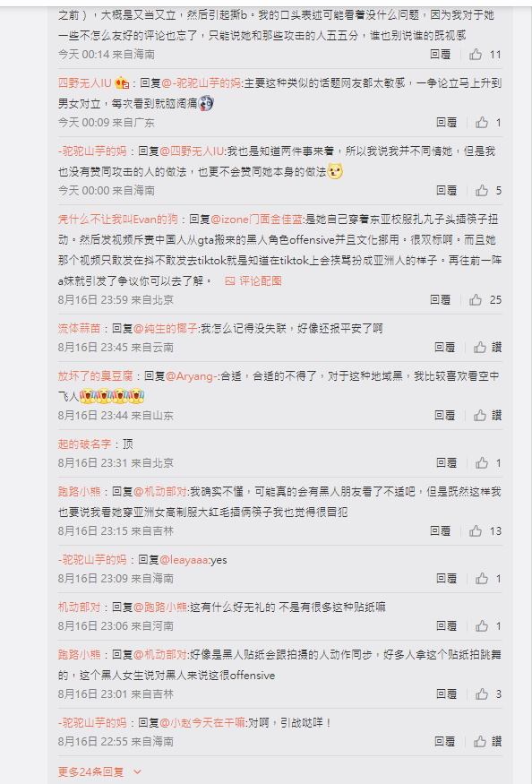Open @izone门面金佳蓝 mention link

[x=256, y=219]
